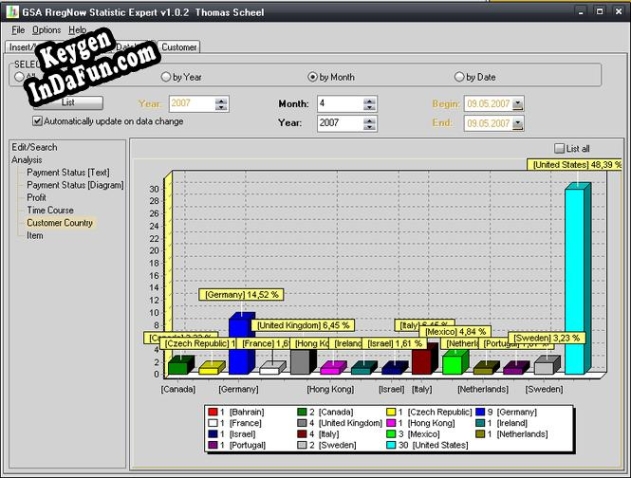Select Edit/Search in the tree
Image resolution: width=631 pixels, height=478 pixels.
tap(34, 147)
